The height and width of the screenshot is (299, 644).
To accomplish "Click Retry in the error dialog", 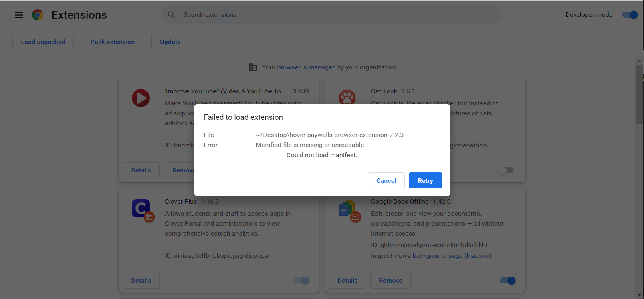I will [426, 180].
